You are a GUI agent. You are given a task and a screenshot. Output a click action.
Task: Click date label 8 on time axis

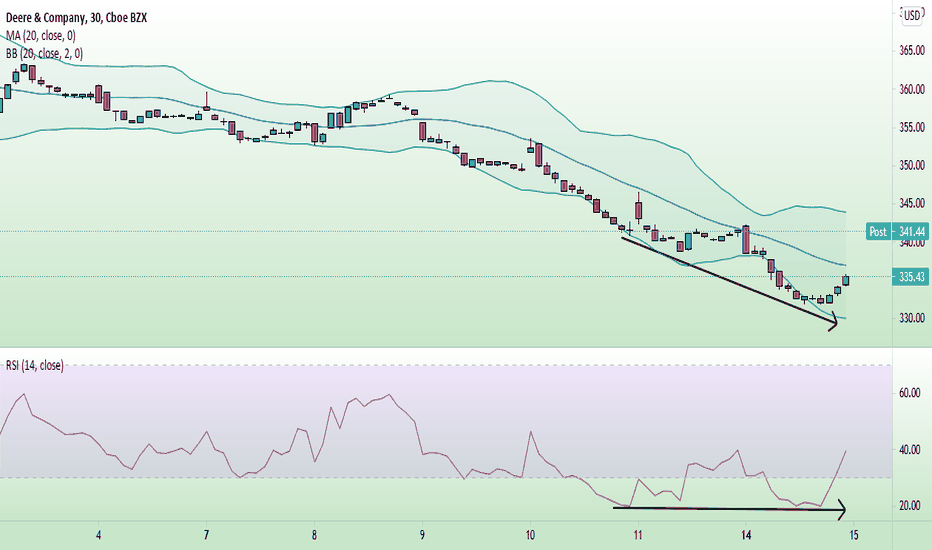point(314,535)
